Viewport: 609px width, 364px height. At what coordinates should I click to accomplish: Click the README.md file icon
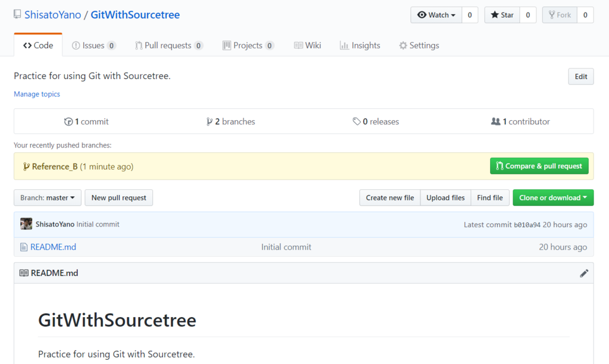(24, 247)
